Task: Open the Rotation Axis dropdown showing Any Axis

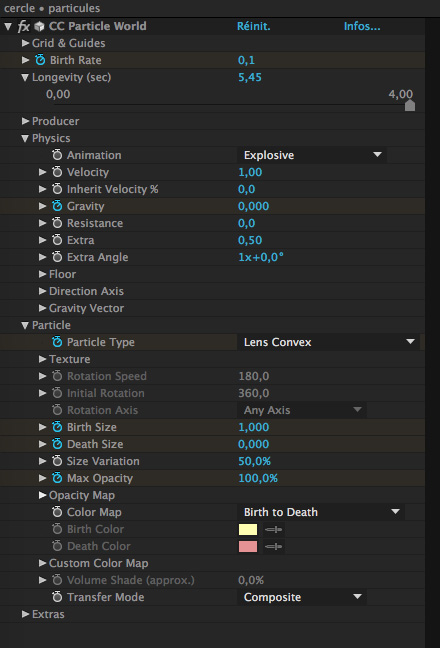Action: pyautogui.click(x=302, y=410)
